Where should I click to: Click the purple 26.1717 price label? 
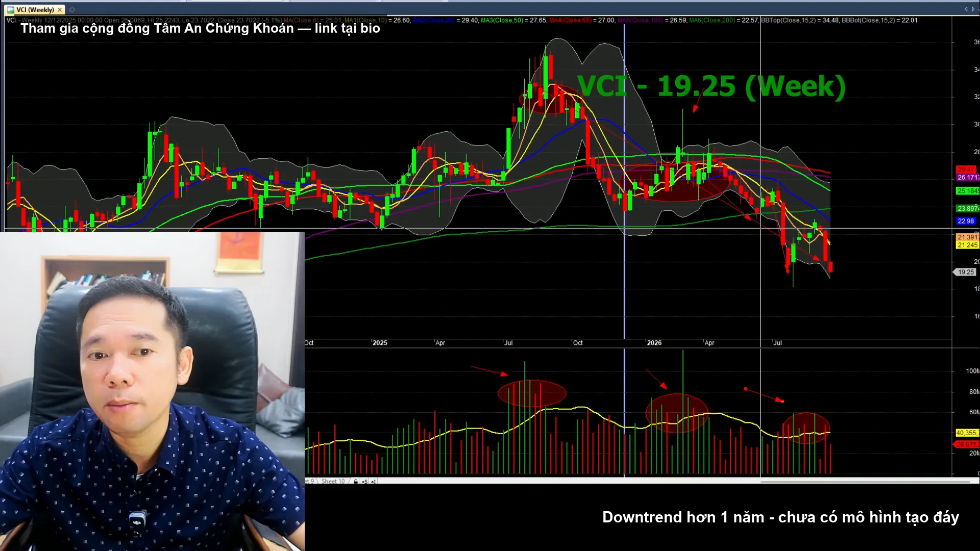(967, 178)
